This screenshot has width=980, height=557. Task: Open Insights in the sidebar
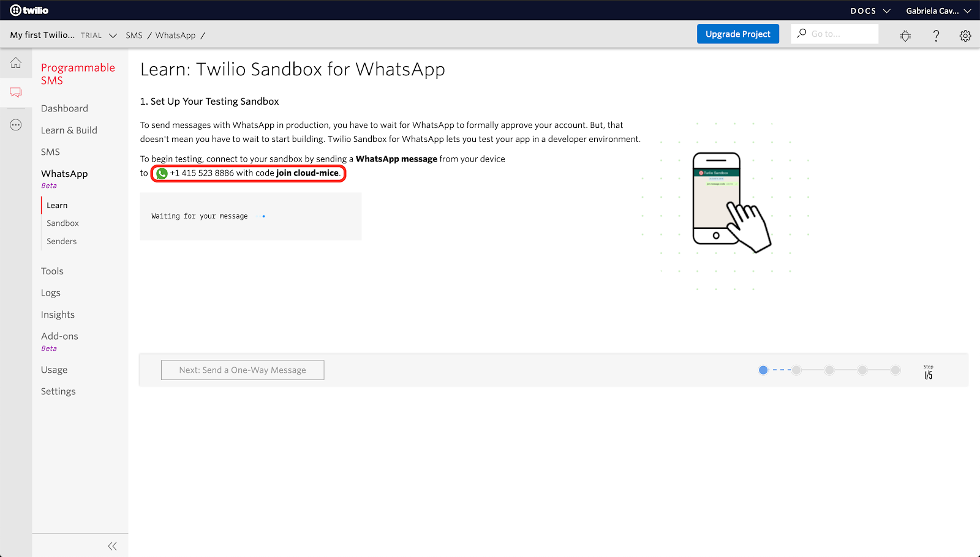click(58, 315)
